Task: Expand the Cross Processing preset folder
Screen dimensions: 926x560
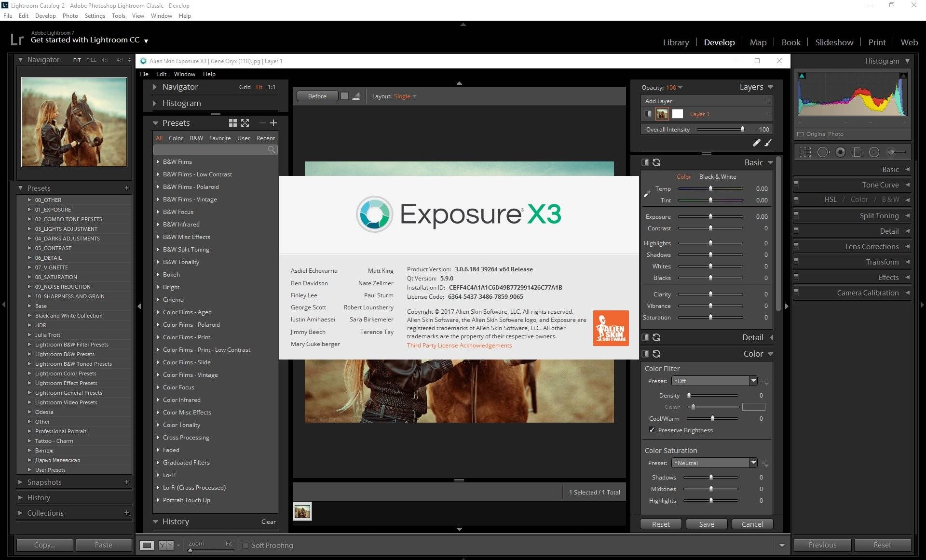Action: (158, 437)
